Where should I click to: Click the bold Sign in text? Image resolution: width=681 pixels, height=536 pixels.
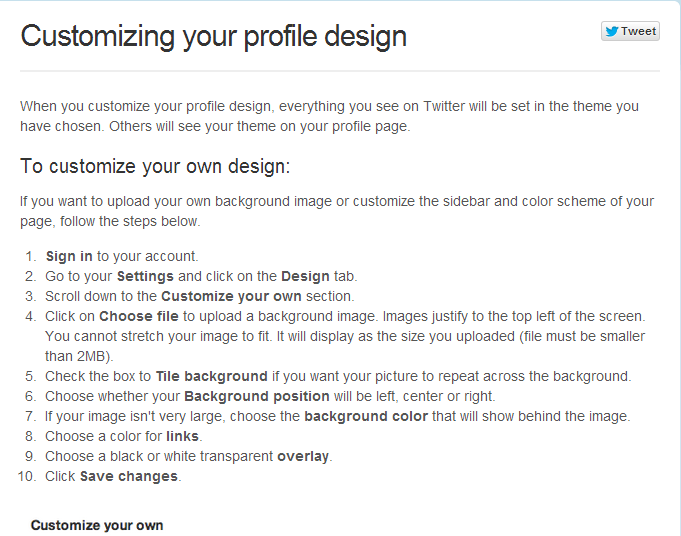click(69, 256)
